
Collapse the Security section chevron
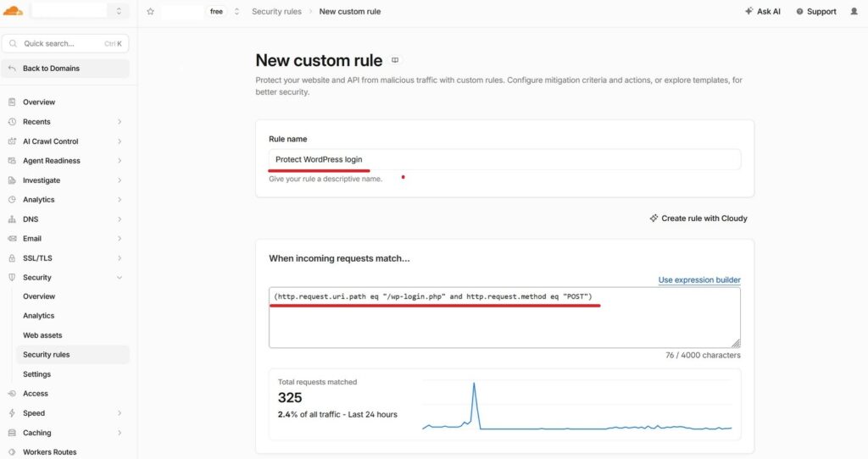click(120, 278)
